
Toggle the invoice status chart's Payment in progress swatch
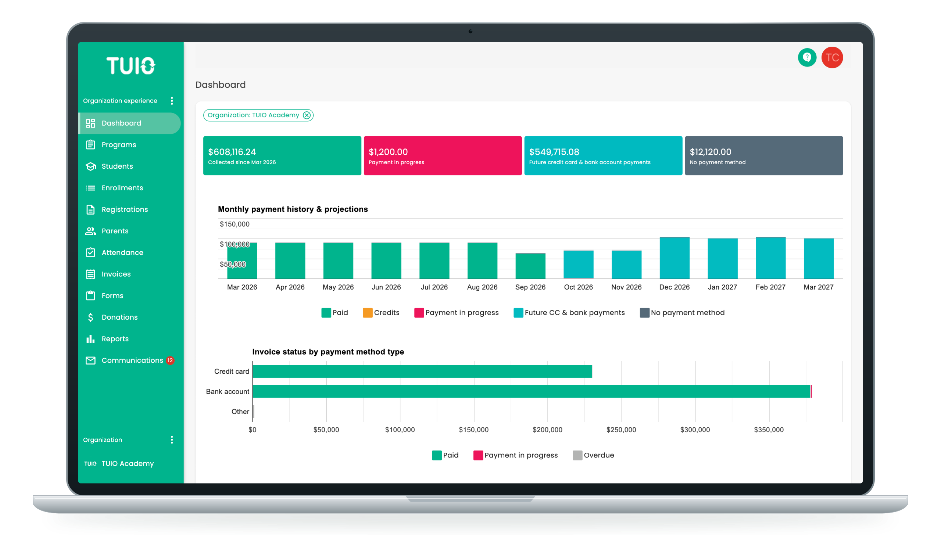pos(478,455)
